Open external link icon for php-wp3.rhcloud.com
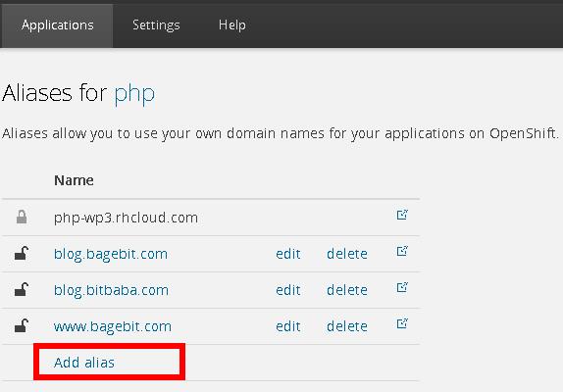The width and height of the screenshot is (563, 392). coord(402,215)
